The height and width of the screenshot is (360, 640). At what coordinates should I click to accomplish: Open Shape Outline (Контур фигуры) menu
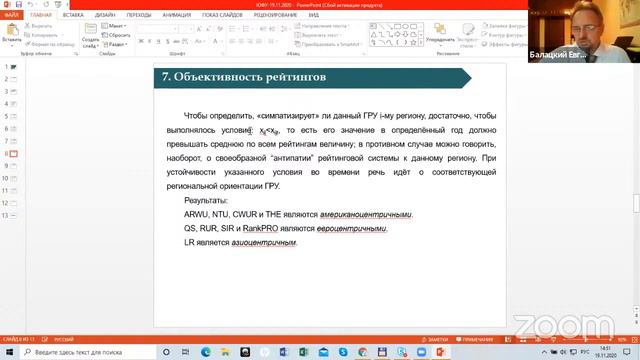click(x=503, y=35)
